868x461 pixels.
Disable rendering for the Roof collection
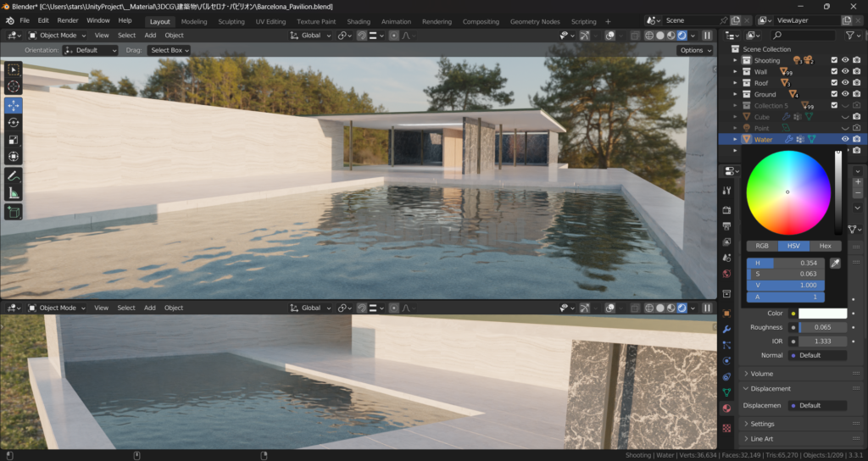[x=856, y=83]
